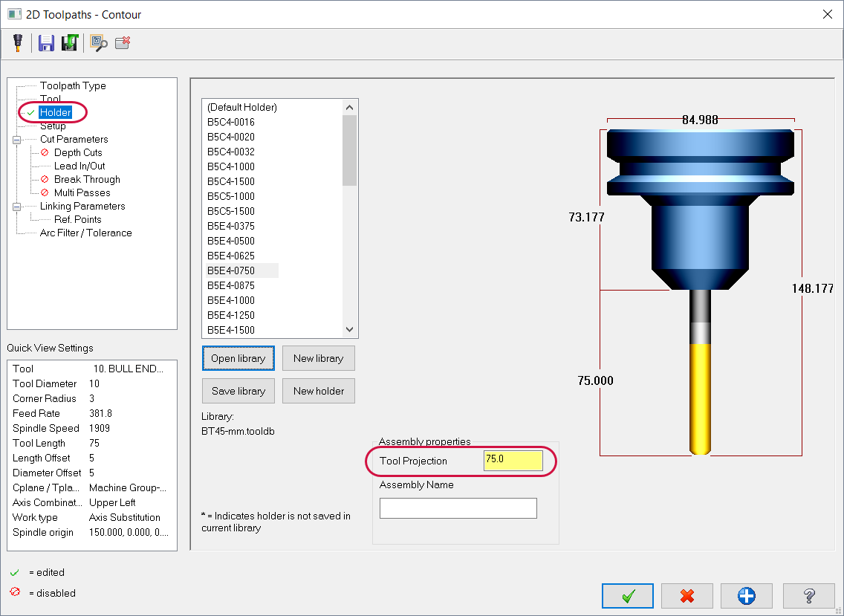Select holder B5C4-0020
This screenshot has height=616, width=844.
pos(231,137)
